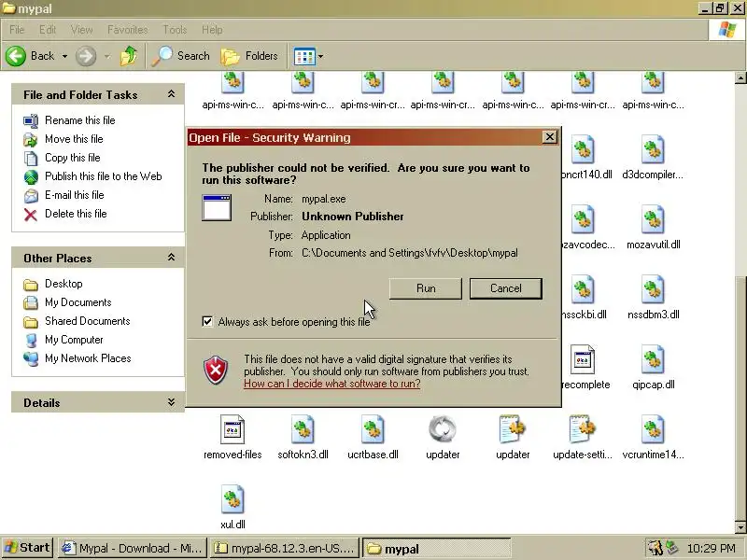Select the ucrtbase.dll file icon
This screenshot has width=747, height=560.
pos(373,430)
